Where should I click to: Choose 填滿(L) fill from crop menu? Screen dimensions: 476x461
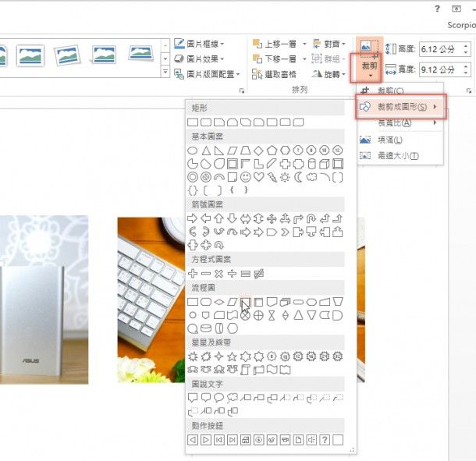coord(400,140)
